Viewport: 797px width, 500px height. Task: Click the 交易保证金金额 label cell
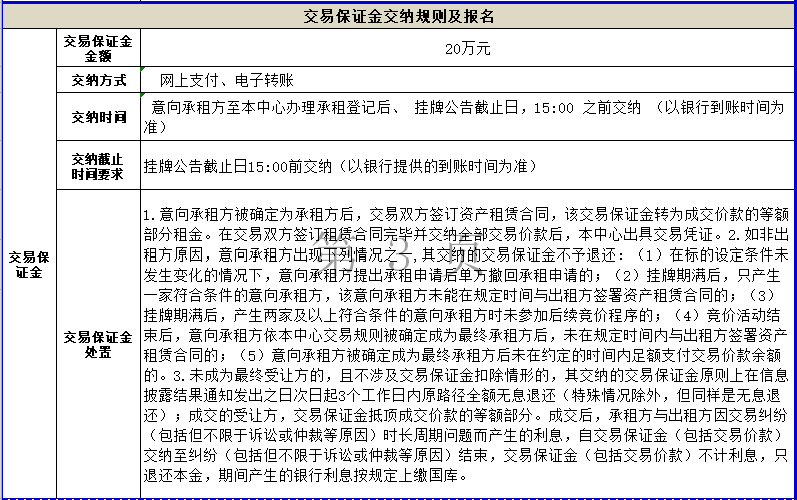tap(98, 48)
